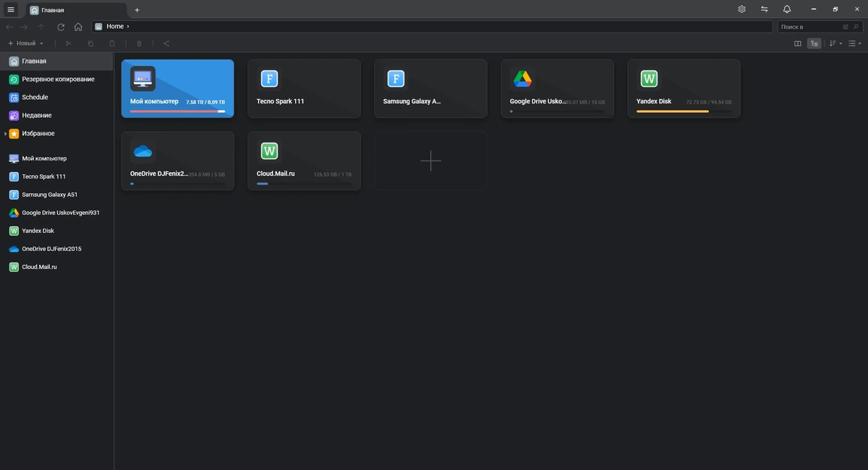Viewport: 868px width, 470px height.
Task: Open Schedule in the sidebar
Action: point(56,98)
